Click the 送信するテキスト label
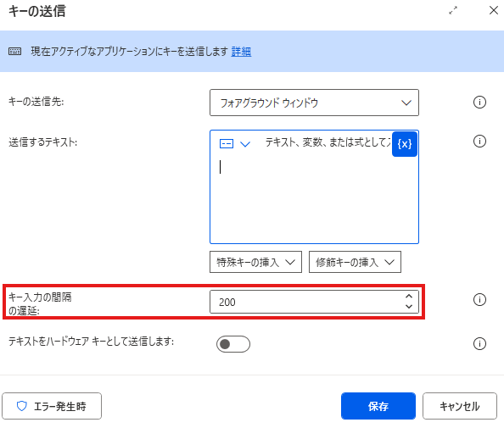The image size is (504, 428). 42,142
